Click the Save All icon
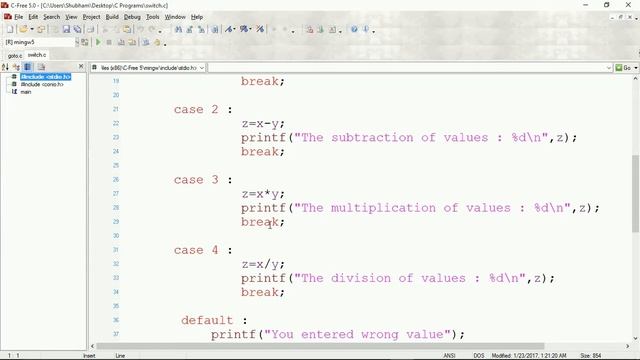640x360 pixels. (77, 29)
